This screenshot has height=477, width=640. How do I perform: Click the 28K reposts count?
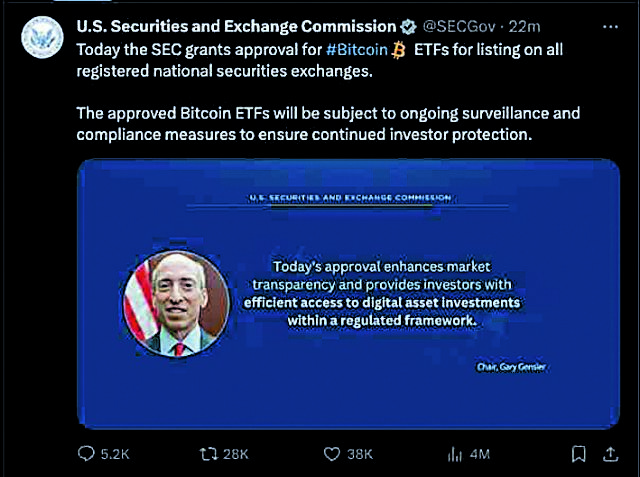[x=235, y=454]
